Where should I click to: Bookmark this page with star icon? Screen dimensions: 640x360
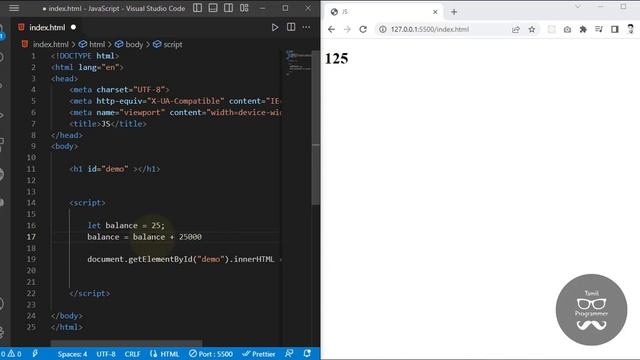click(x=532, y=29)
